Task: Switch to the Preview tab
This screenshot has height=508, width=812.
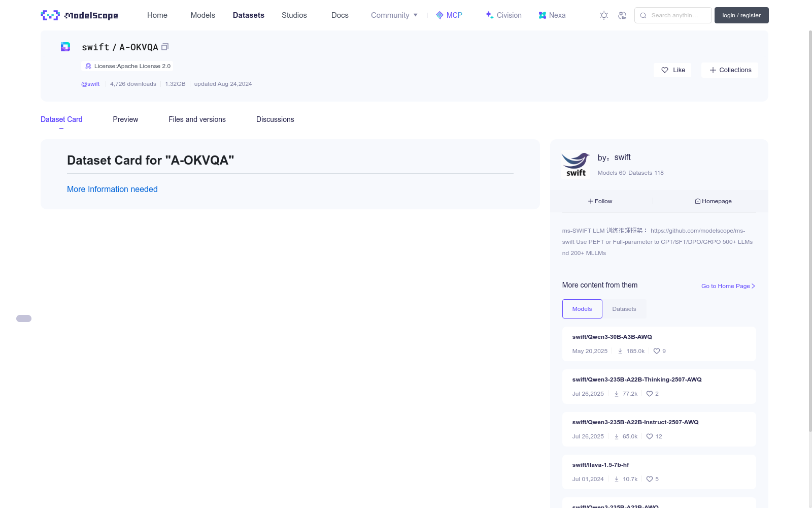Action: (x=125, y=119)
